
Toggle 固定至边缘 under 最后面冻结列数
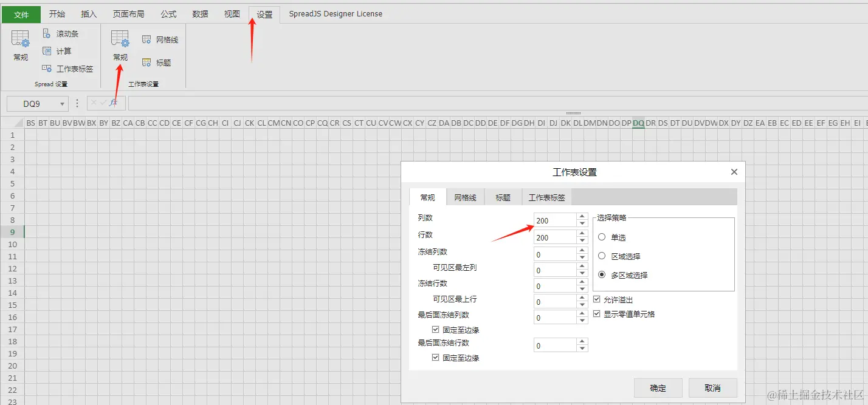(435, 330)
